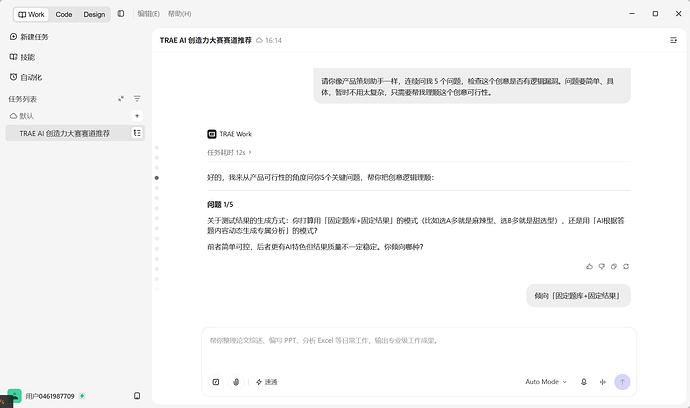This screenshot has height=408, width=690.
Task: Click the cloud icon beside 16:14
Action: [x=259, y=40]
